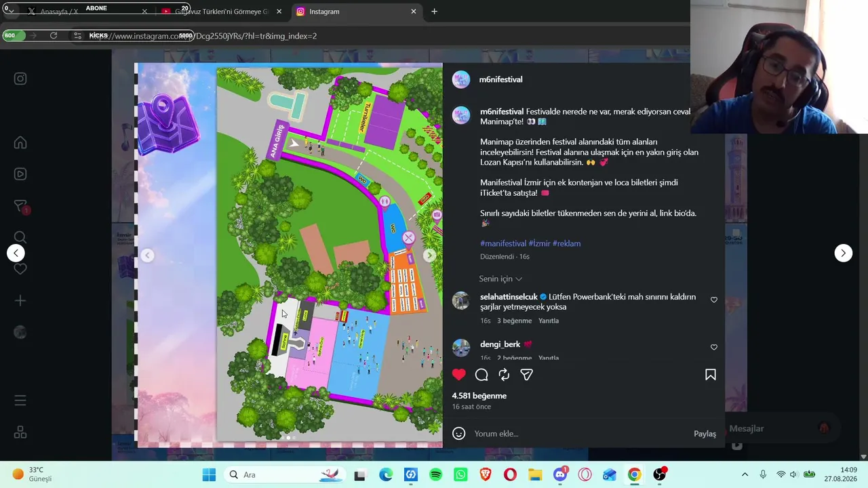The image size is (868, 488).
Task: Open m6nifestival profile from post header
Action: click(500, 79)
